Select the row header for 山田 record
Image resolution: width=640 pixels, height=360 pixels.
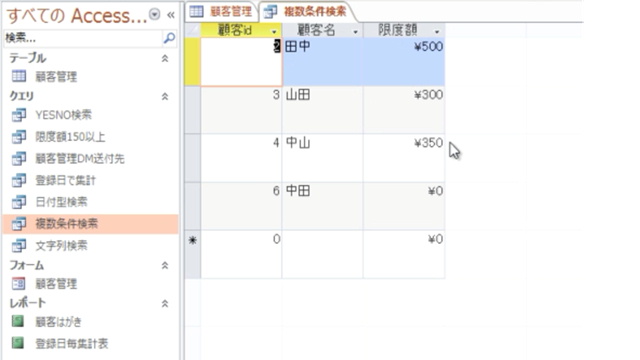pyautogui.click(x=193, y=110)
